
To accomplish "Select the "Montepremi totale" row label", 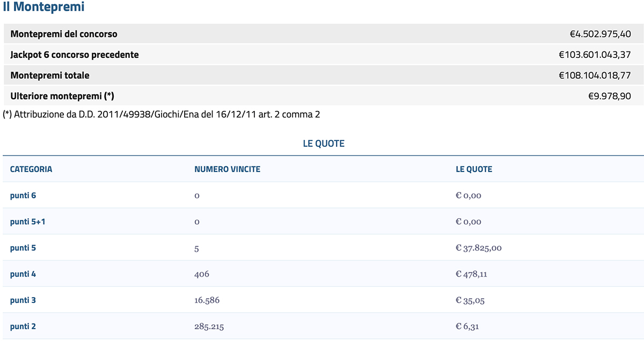I will (50, 76).
